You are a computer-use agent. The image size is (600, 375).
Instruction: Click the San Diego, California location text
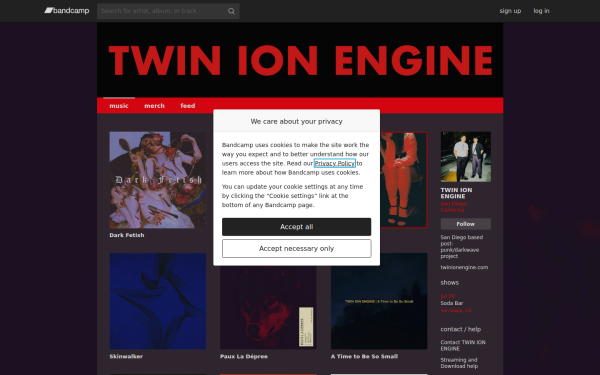[454, 207]
